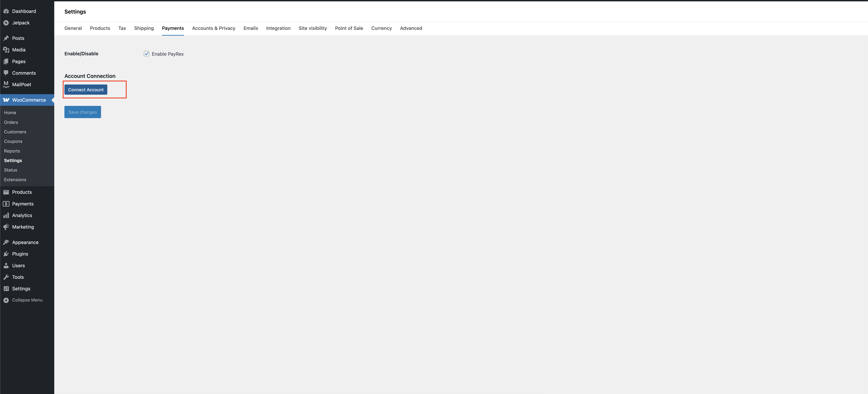Switch to the Currency tab

pyautogui.click(x=381, y=28)
